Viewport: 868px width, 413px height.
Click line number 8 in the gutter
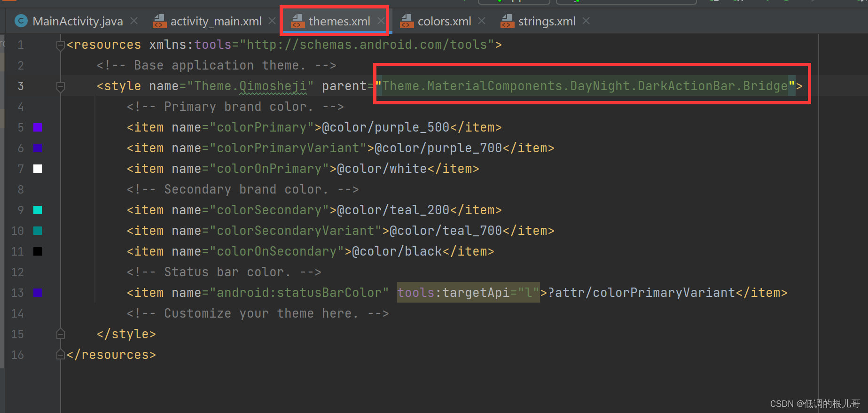(x=21, y=189)
